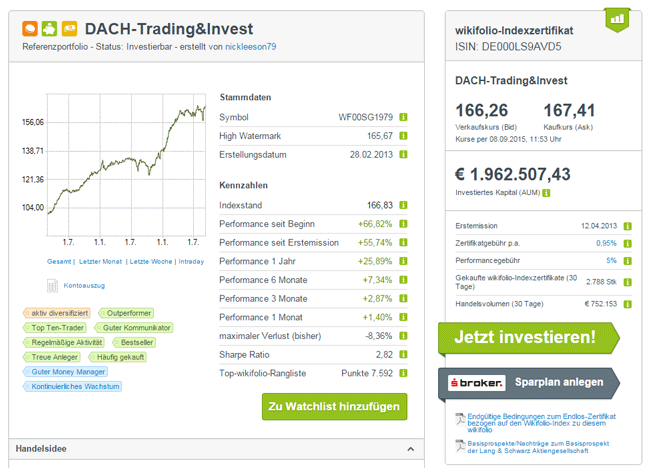
Task: Switch chart to Letzte Woche
Action: coord(151,262)
